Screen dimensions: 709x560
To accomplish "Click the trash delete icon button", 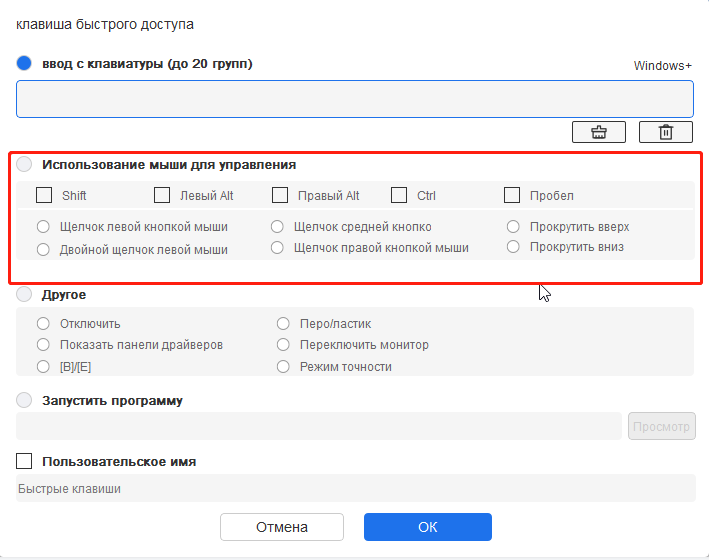I will click(x=666, y=132).
